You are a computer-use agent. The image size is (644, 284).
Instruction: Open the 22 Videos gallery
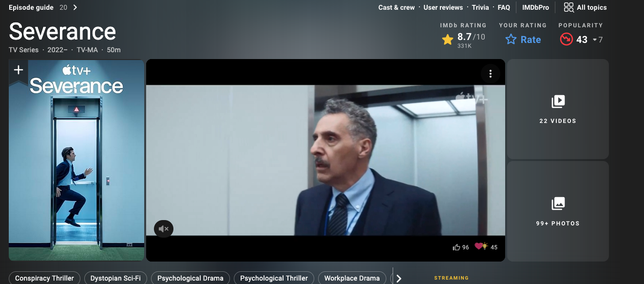[x=558, y=109]
